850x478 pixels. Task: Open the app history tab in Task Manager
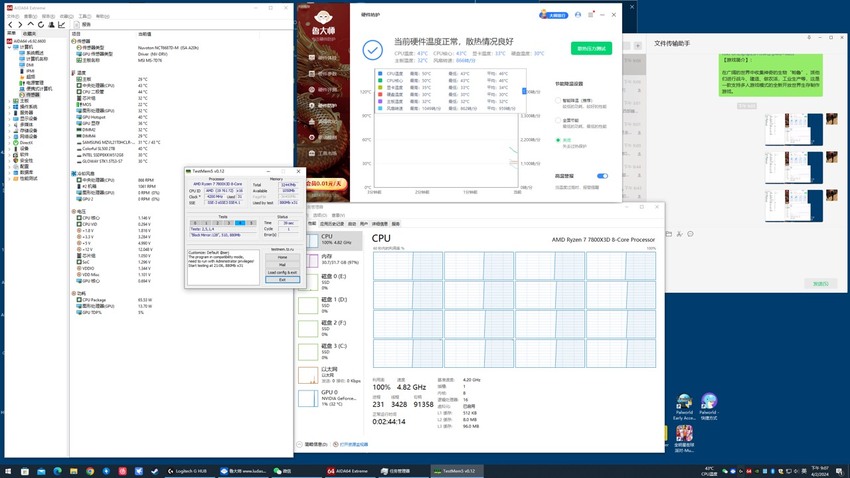(x=332, y=224)
